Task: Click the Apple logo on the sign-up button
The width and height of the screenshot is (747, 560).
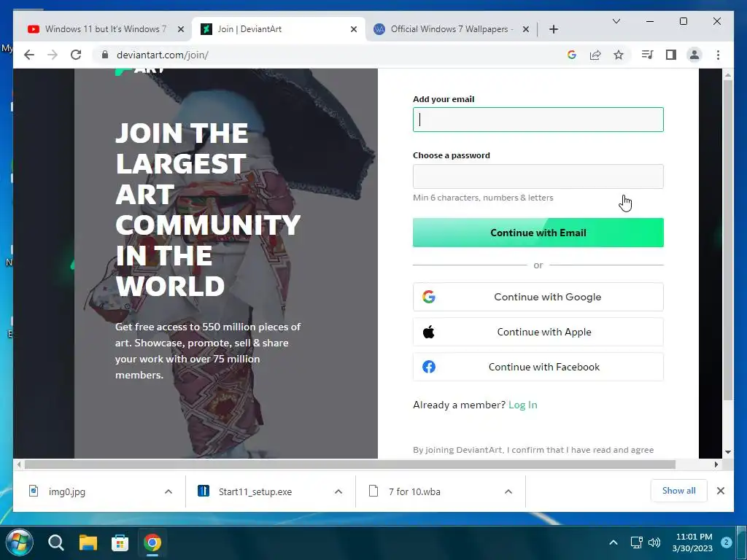Action: point(429,332)
